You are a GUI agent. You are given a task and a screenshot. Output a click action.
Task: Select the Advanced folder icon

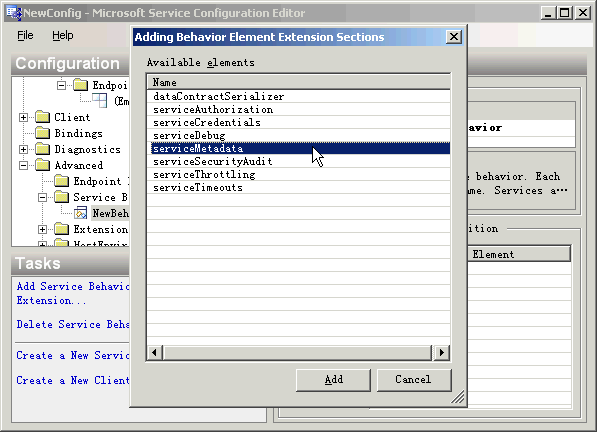(x=43, y=165)
